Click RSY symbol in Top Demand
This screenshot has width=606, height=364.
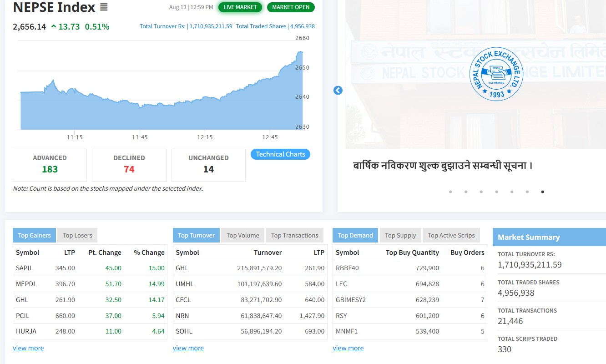click(x=341, y=316)
